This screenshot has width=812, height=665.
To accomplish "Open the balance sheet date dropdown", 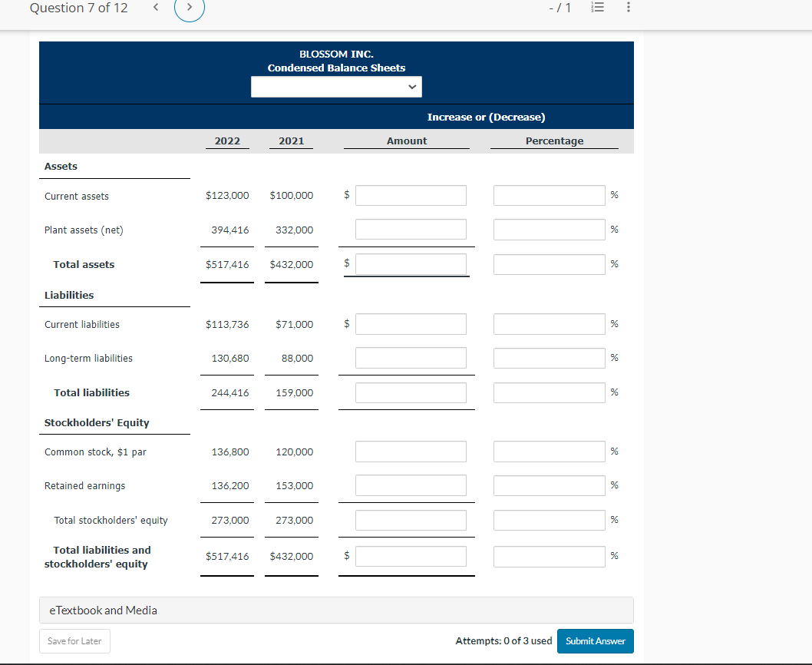I will click(336, 87).
